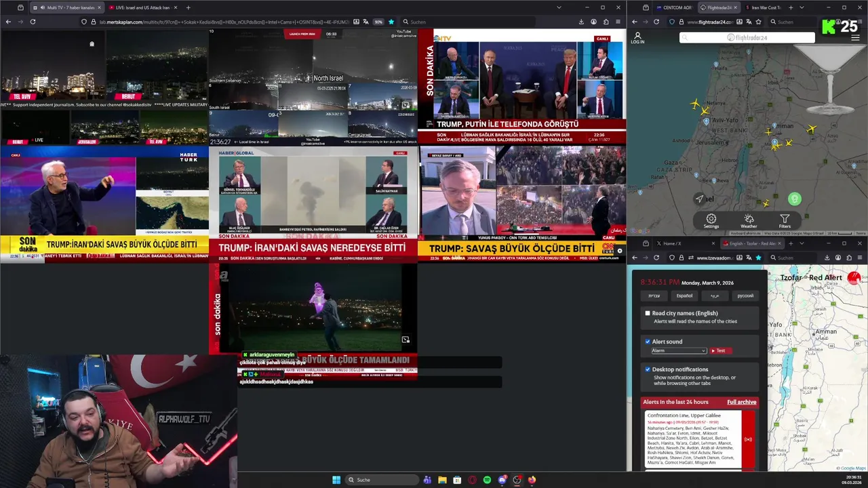Image resolution: width=868 pixels, height=488 pixels.
Task: Click bookmark star in Multi TV browser
Action: 391,22
